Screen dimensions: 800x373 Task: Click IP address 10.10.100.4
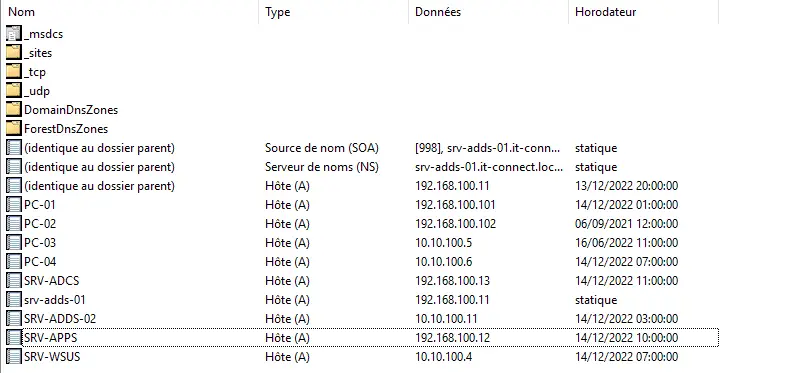coord(443,357)
